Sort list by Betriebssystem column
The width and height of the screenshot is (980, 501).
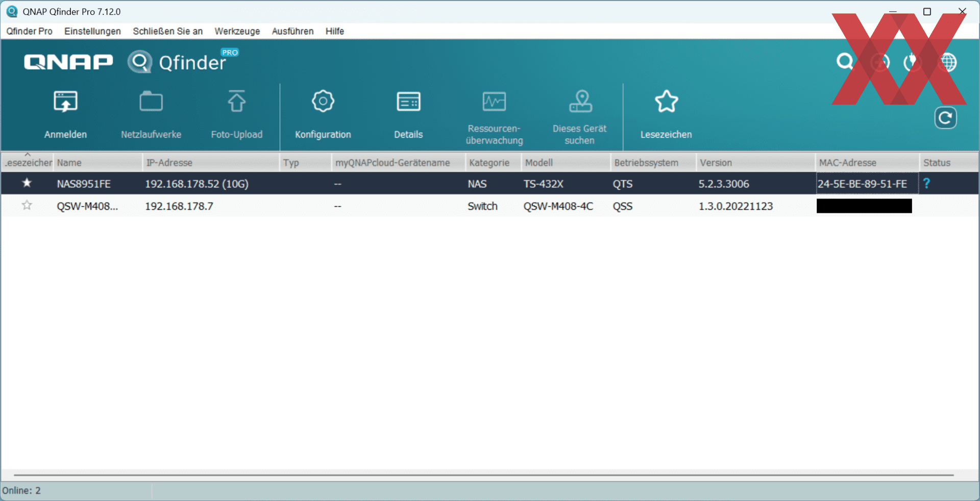click(653, 162)
